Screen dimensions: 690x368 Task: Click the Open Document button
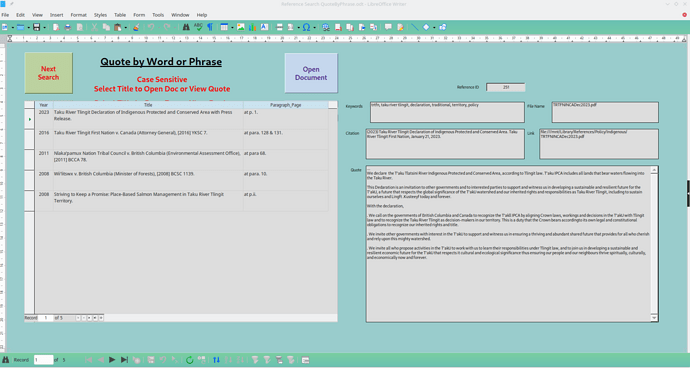[x=311, y=73]
